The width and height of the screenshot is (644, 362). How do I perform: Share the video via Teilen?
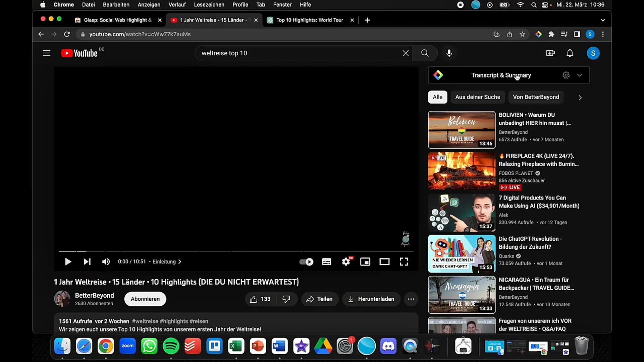pos(319,299)
